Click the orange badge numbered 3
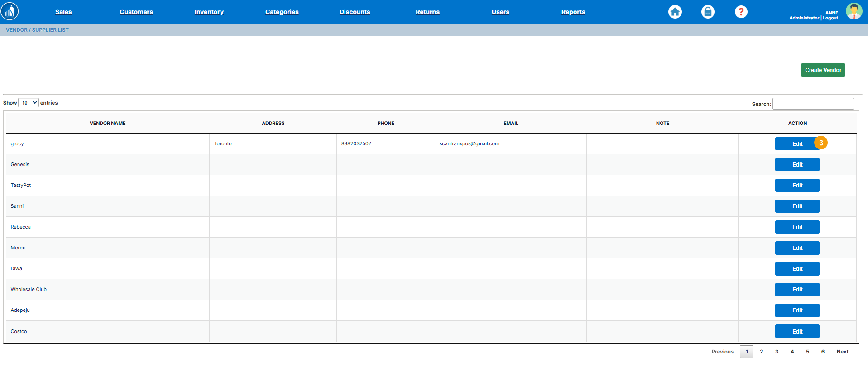The image size is (868, 391). [x=820, y=143]
